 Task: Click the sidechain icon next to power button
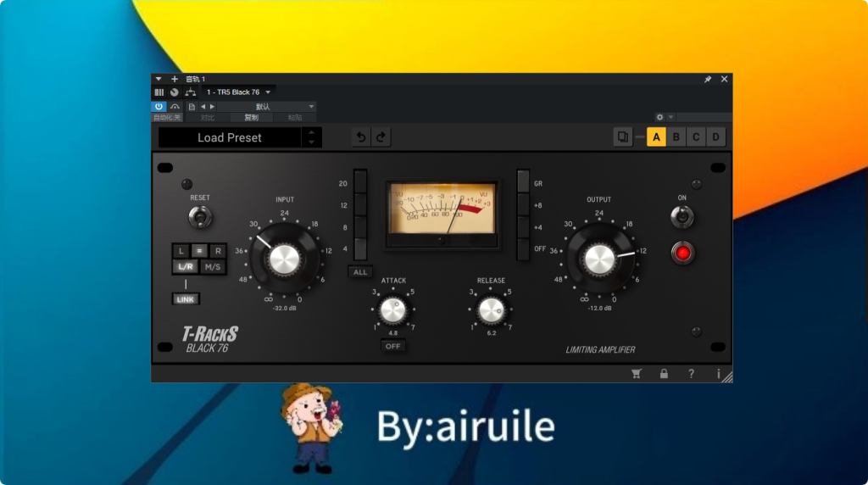175,106
